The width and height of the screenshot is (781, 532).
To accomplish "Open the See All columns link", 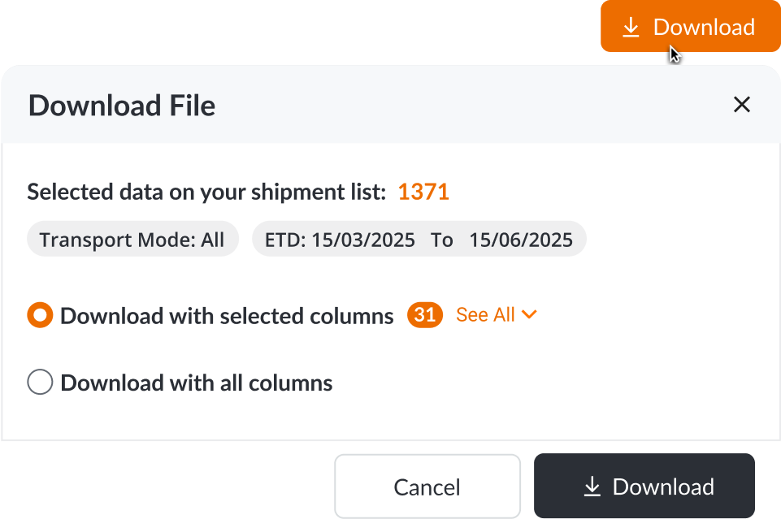I will (486, 315).
